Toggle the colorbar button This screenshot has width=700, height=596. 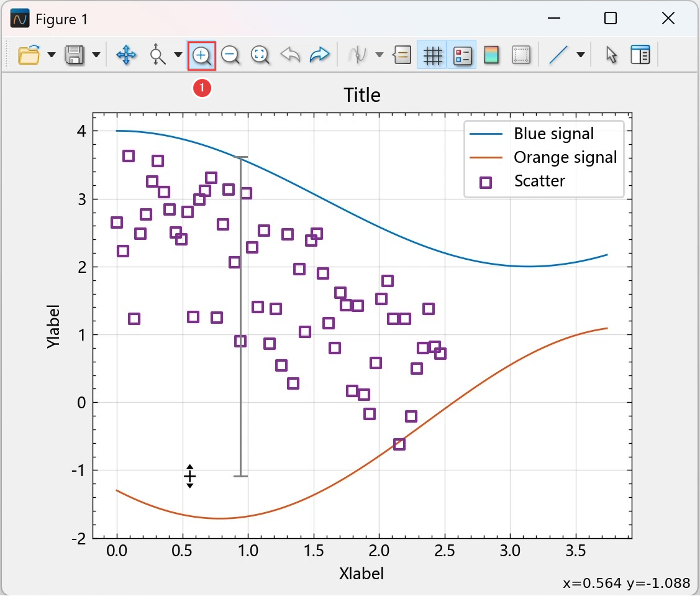tap(491, 55)
